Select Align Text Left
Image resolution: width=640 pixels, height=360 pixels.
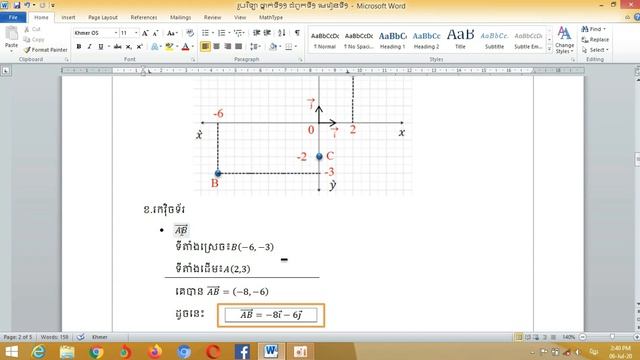pyautogui.click(x=205, y=47)
